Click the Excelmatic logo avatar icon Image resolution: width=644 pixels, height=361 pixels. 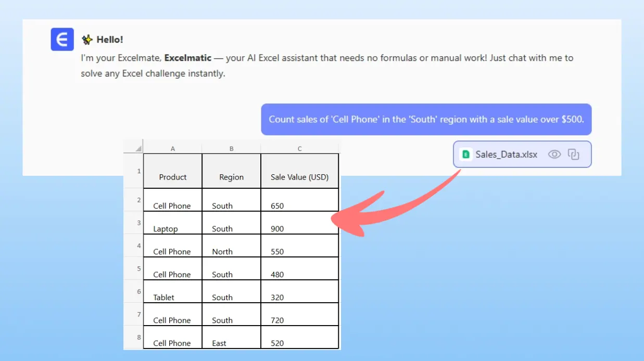[x=62, y=40]
